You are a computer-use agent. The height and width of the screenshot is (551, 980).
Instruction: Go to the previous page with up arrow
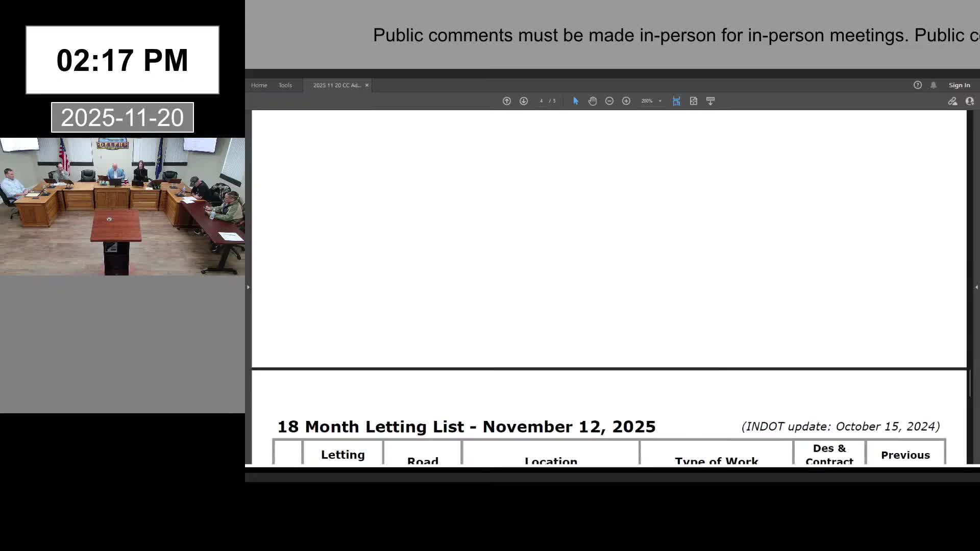pos(507,101)
